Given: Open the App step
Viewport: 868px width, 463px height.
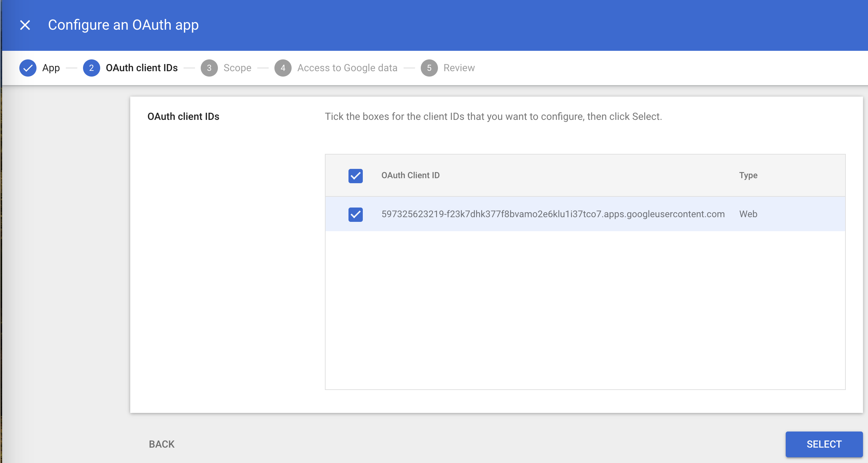Looking at the screenshot, I should click(x=51, y=68).
